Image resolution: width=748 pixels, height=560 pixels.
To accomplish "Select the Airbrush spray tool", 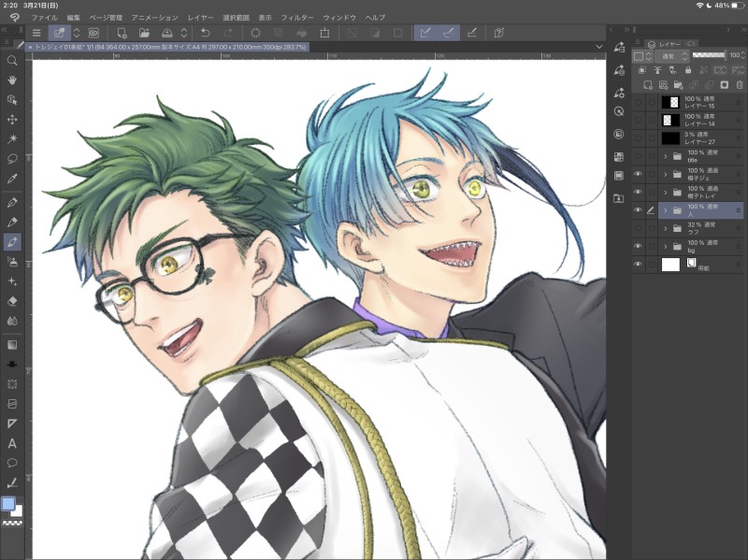I will click(12, 262).
